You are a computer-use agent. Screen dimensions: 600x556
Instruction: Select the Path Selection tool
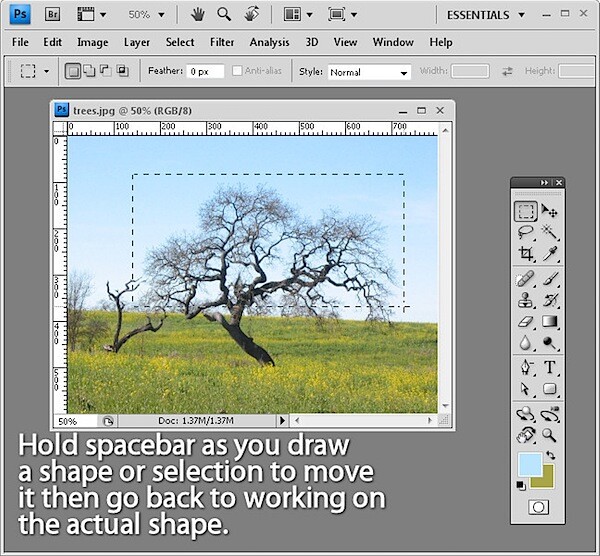coord(525,389)
